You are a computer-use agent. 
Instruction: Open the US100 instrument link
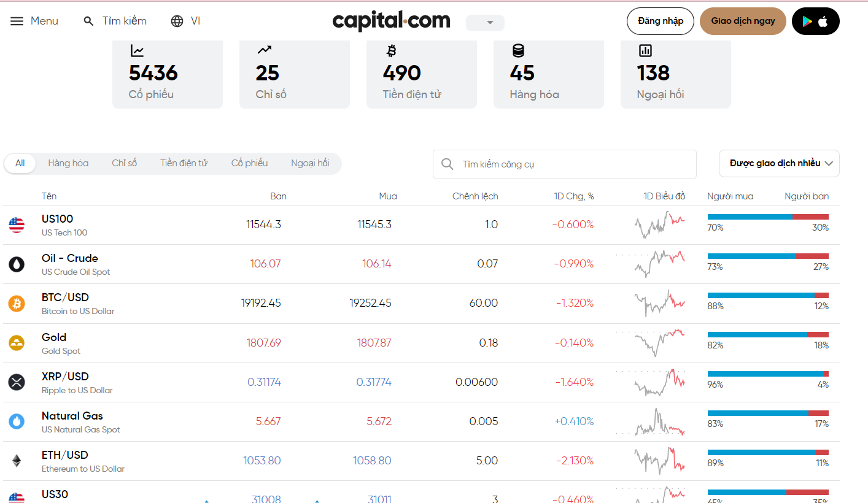(58, 219)
